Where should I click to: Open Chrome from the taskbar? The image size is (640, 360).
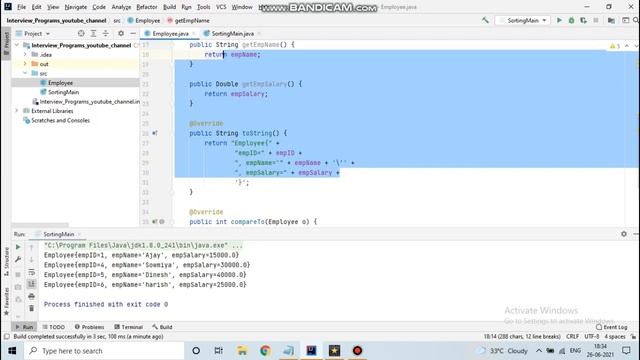pyautogui.click(x=265, y=351)
